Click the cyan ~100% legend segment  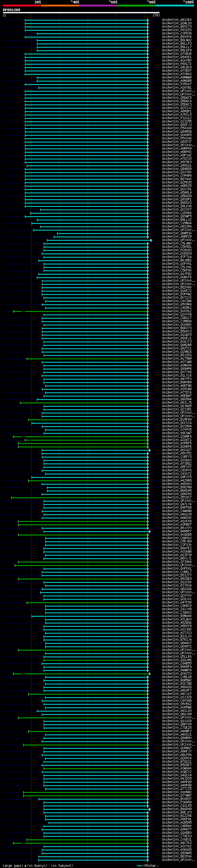[x=175, y=6]
